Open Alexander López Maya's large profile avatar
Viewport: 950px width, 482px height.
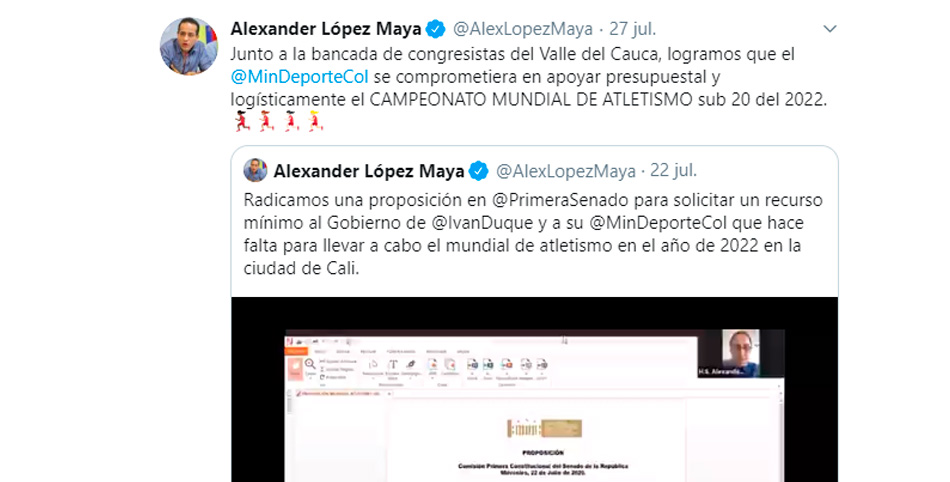point(188,47)
